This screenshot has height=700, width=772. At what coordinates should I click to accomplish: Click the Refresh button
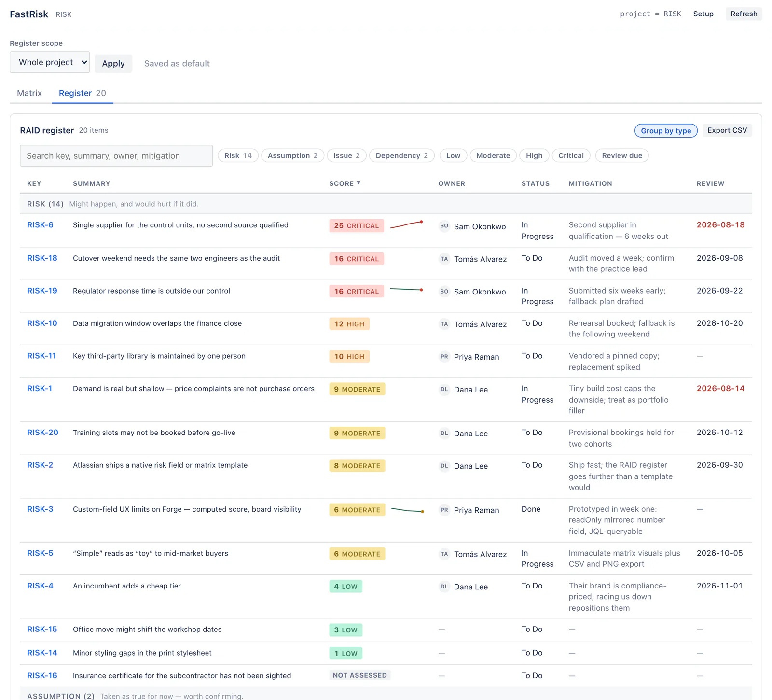[x=744, y=14]
